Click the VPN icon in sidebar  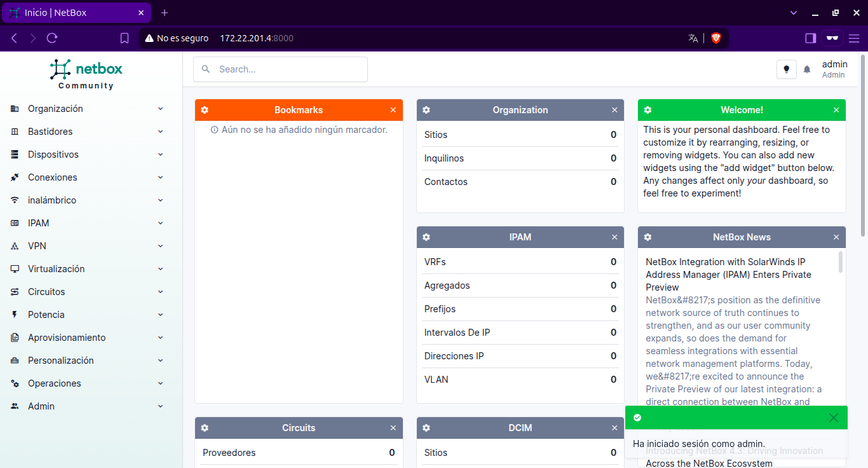(x=15, y=246)
